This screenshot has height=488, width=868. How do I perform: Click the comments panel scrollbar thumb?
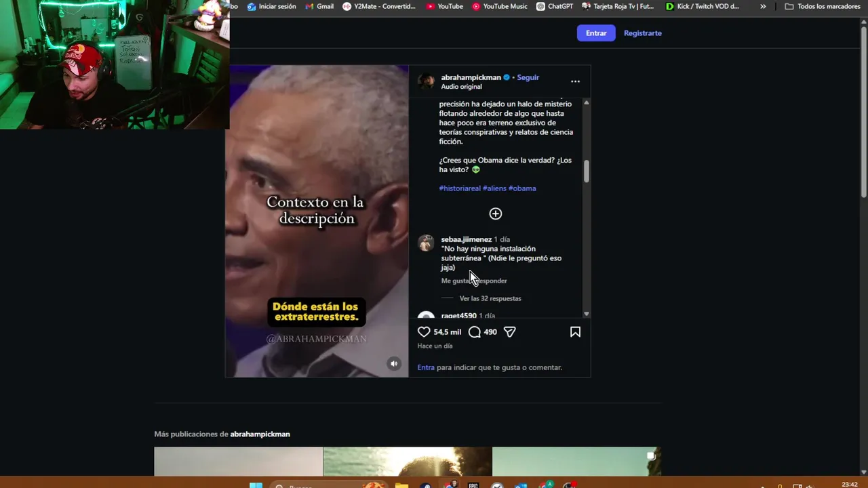point(587,171)
